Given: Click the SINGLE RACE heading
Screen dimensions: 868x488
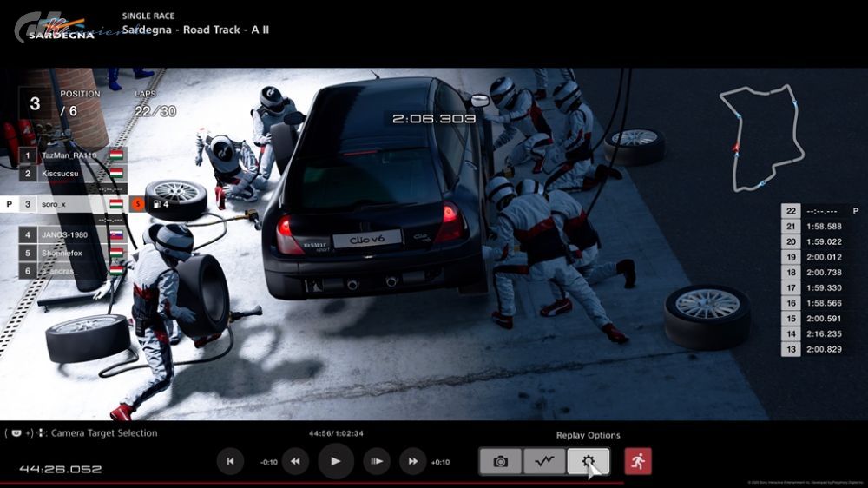Looking at the screenshot, I should 148,16.
